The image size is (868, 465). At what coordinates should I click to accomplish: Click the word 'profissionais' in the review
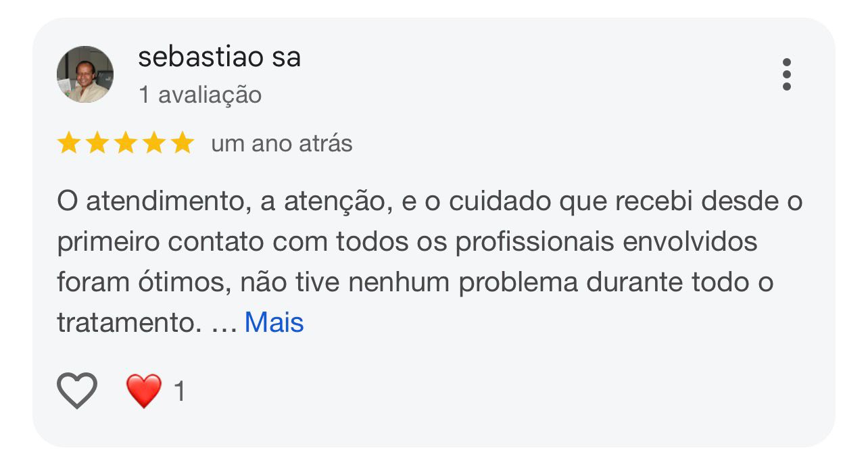535,242
